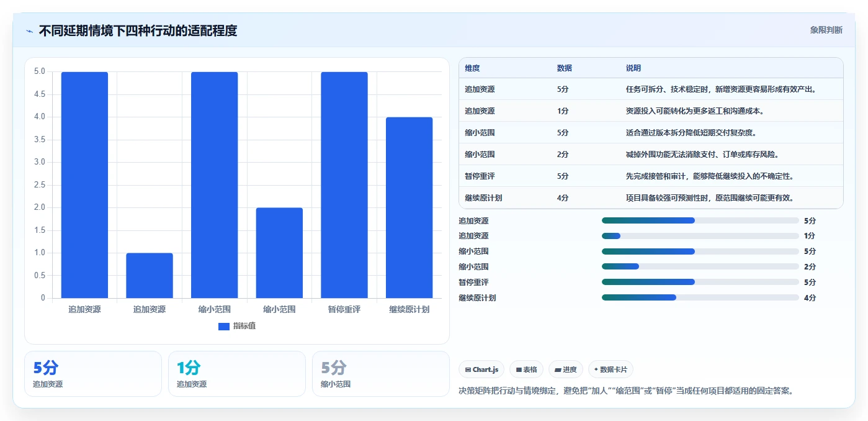The height and width of the screenshot is (421, 868).
Task: Click the 暂停重评 progress bar showing 5分
Action: tap(700, 282)
